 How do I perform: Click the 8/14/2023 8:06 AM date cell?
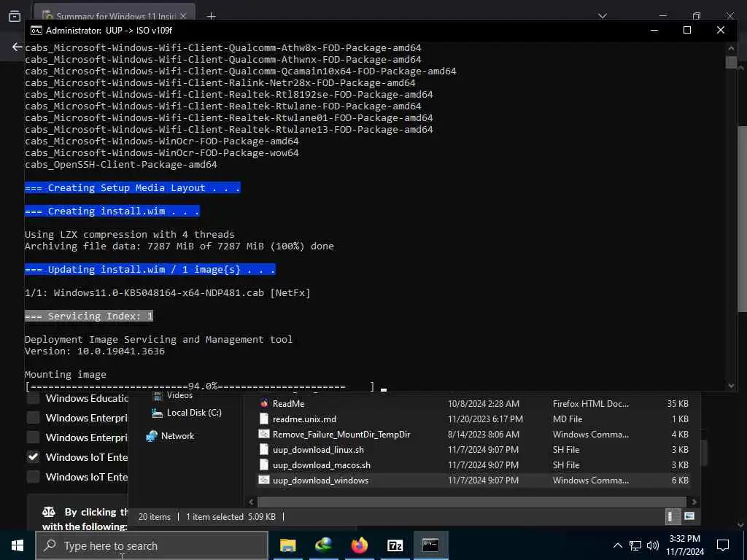tap(483, 435)
